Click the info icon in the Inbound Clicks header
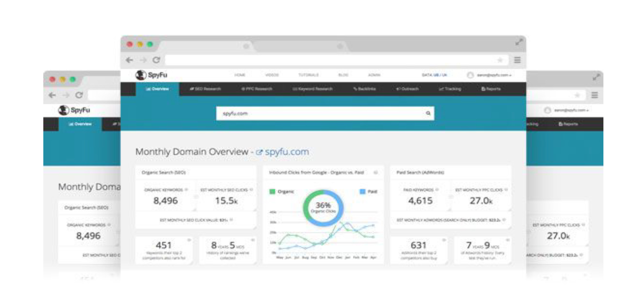Image resolution: width=644 pixels, height=297 pixels. (x=376, y=172)
